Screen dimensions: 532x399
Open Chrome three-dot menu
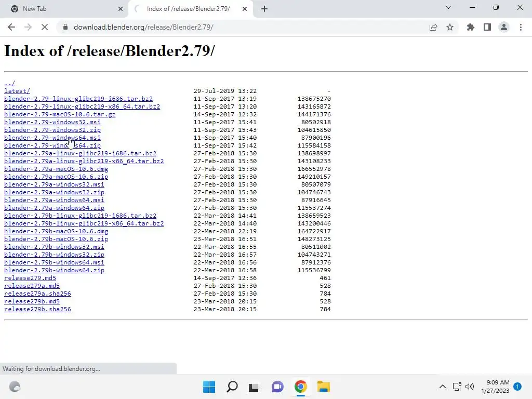point(521,27)
